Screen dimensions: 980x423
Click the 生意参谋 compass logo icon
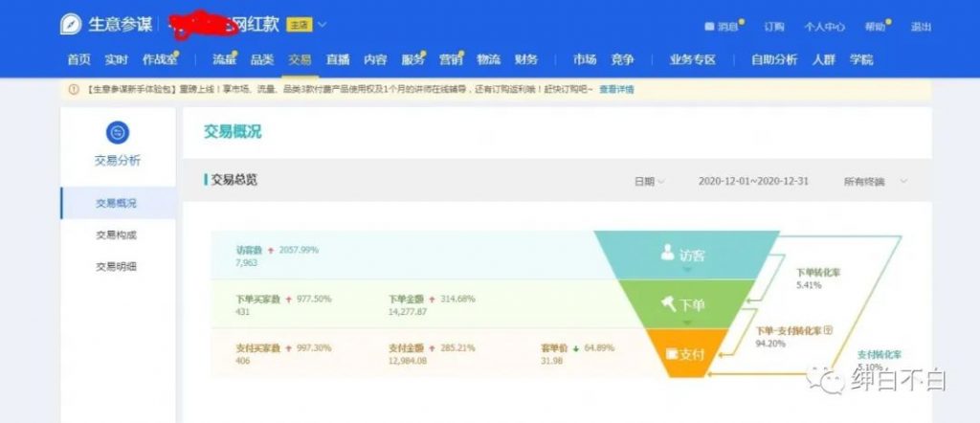(x=71, y=24)
